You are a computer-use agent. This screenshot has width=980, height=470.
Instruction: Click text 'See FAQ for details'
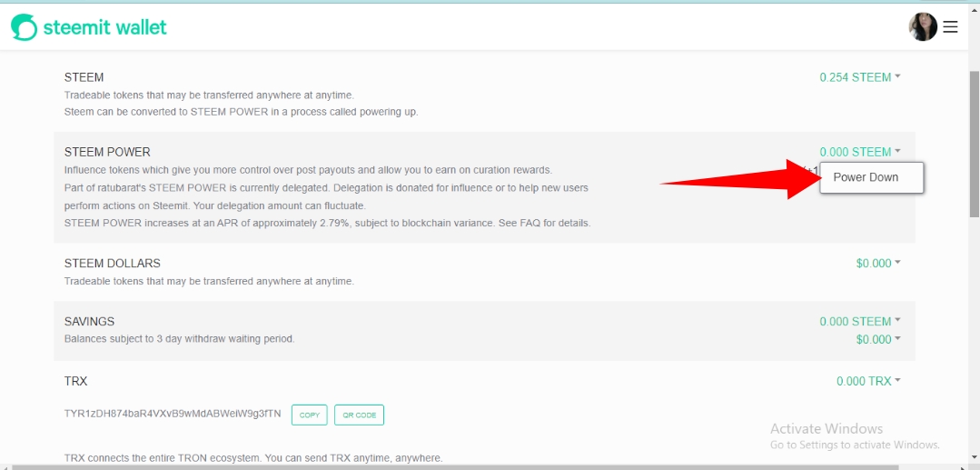(544, 223)
